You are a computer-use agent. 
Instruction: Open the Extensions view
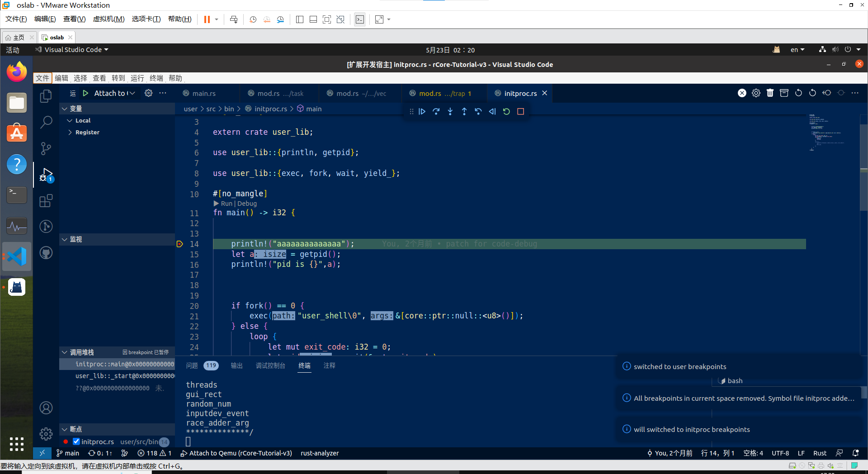46,200
